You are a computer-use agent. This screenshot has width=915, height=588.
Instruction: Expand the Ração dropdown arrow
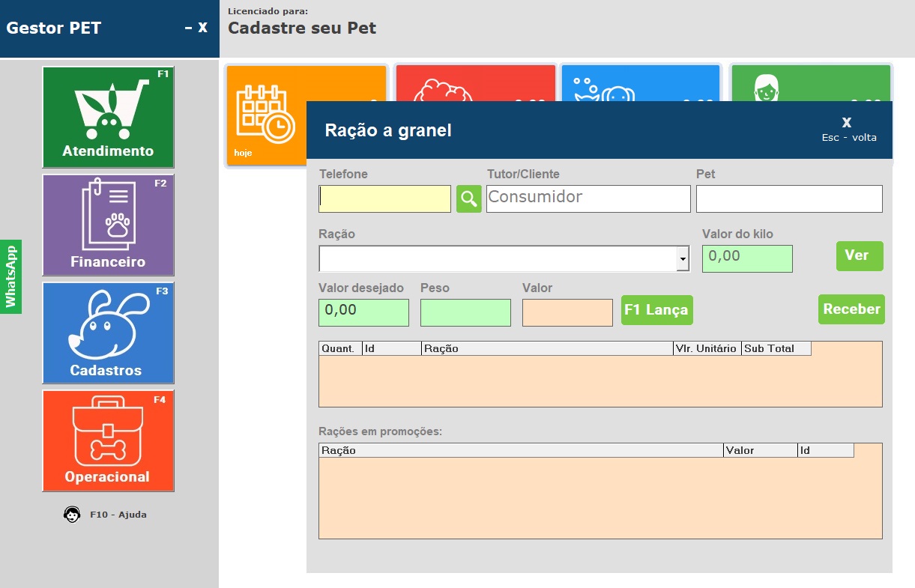click(x=683, y=259)
